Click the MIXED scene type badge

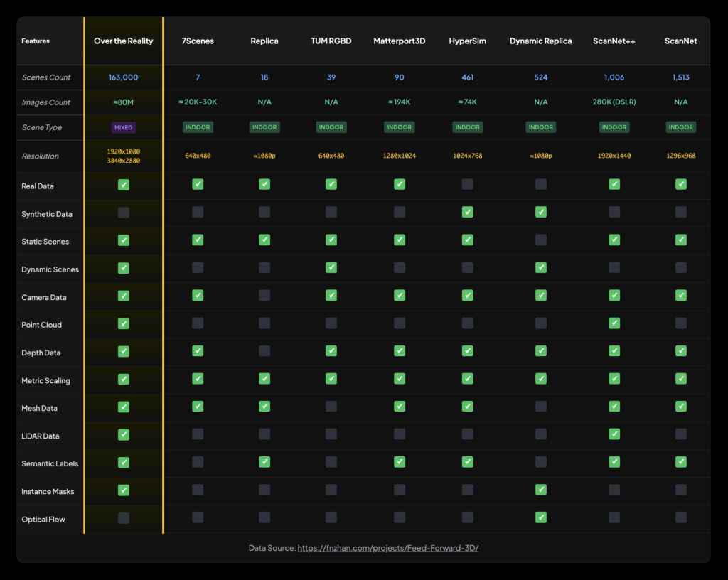point(124,128)
